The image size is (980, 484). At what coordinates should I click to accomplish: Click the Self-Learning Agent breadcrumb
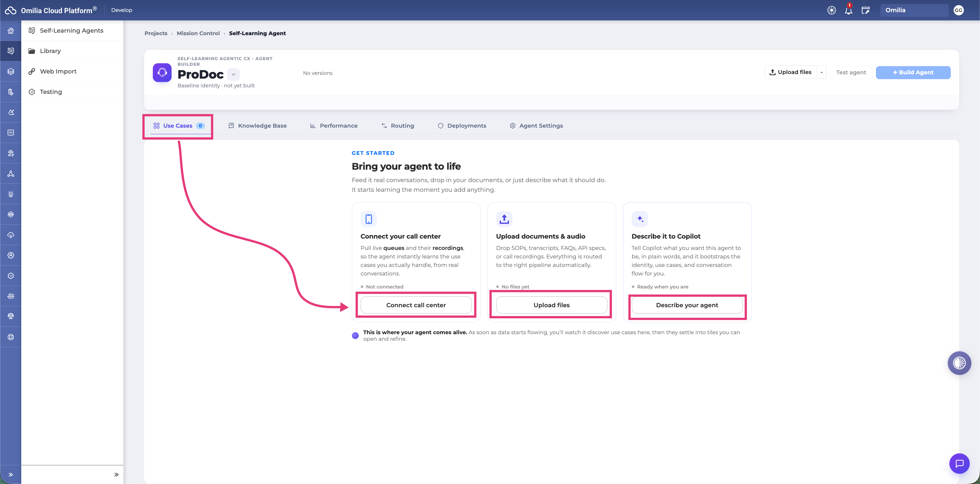pyautogui.click(x=257, y=33)
